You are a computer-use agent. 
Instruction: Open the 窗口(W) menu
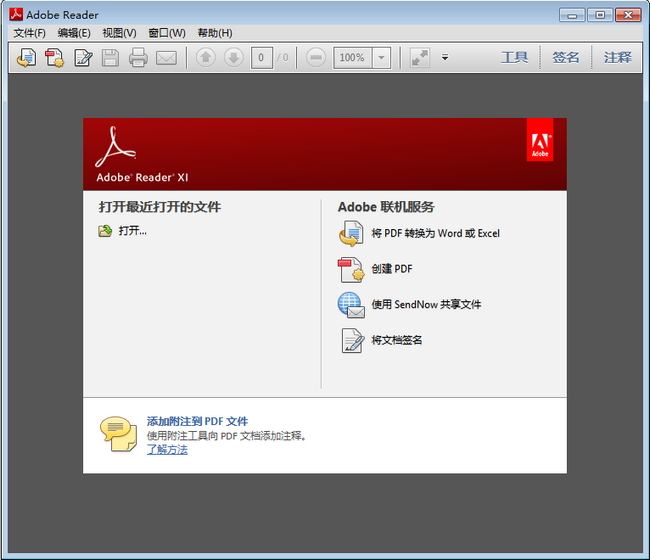(167, 33)
